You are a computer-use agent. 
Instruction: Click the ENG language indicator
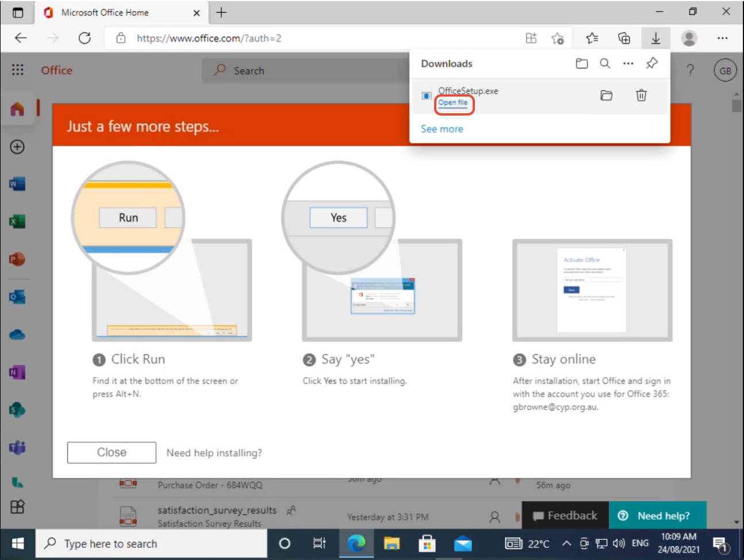640,543
